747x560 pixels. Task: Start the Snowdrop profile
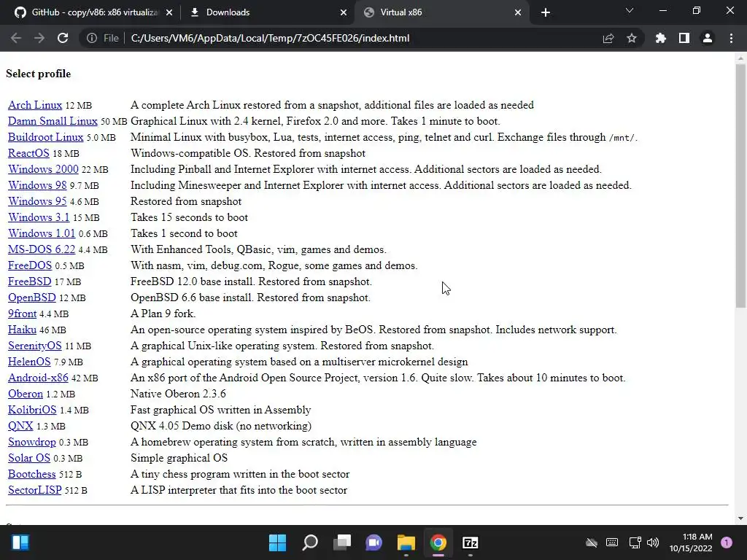point(32,442)
